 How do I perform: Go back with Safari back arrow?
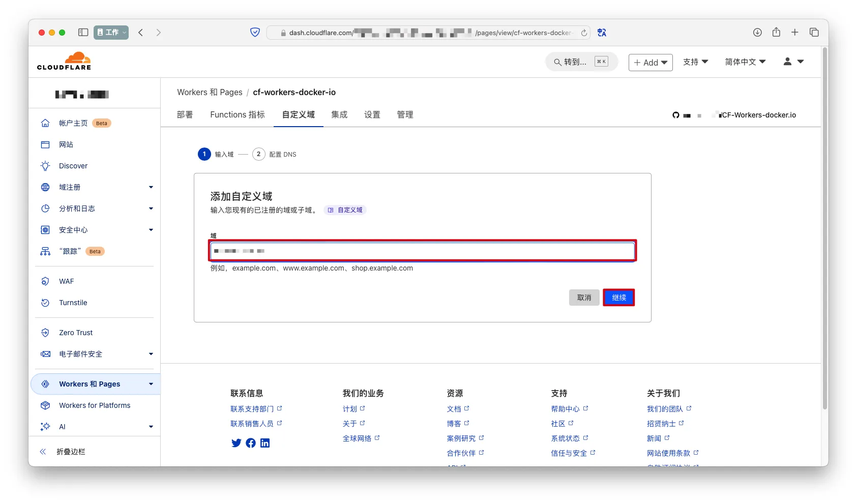pos(141,33)
